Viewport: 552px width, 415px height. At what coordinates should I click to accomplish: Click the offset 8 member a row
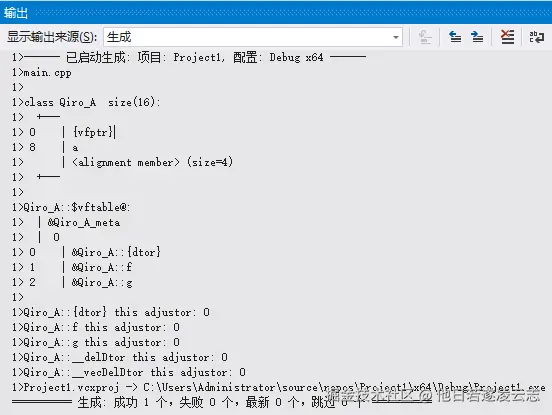point(45,147)
